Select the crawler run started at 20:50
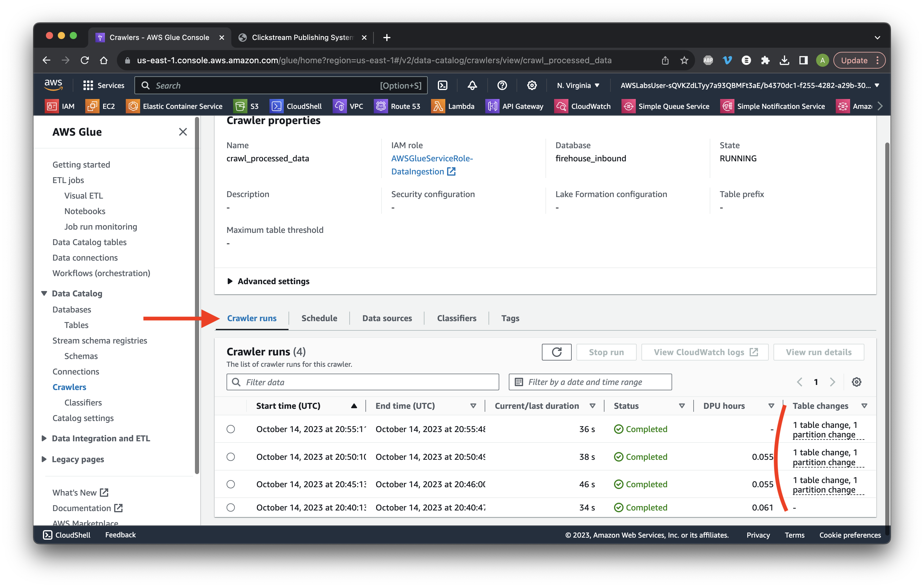 (231, 457)
